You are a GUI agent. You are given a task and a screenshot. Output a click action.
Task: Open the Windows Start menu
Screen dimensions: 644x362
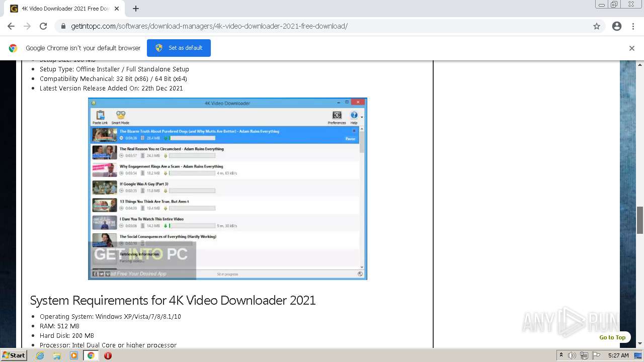(x=14, y=355)
